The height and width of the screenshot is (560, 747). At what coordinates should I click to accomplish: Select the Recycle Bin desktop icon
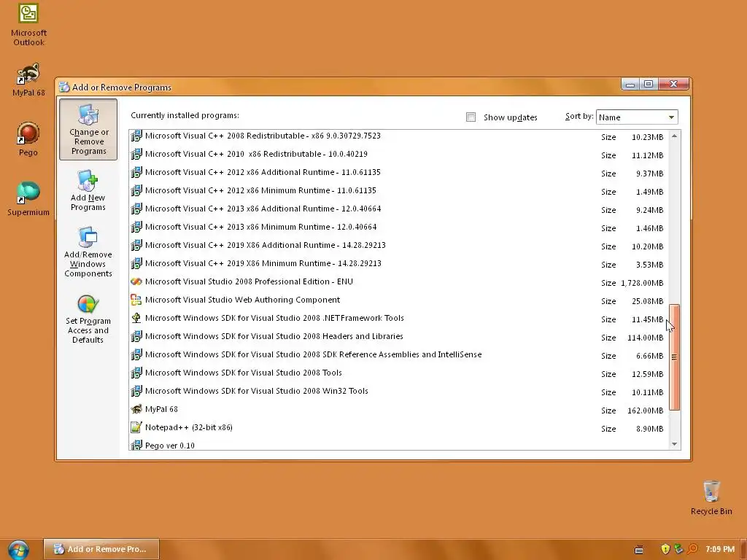(711, 497)
